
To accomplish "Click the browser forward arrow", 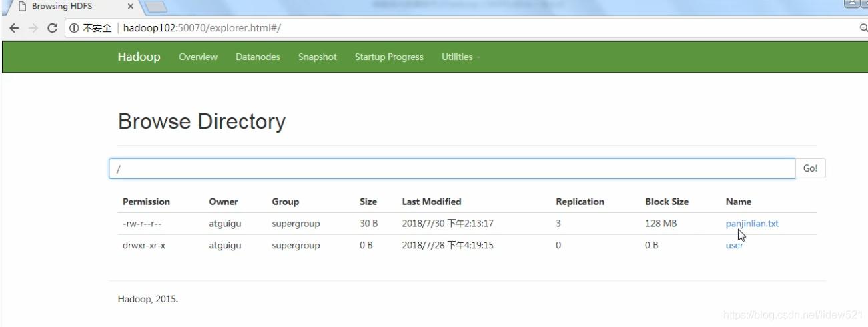I will coord(33,28).
